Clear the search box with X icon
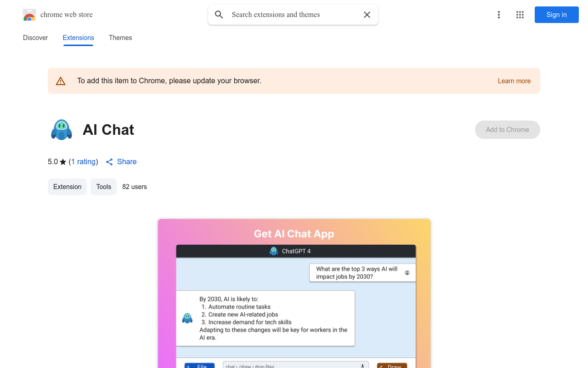 point(367,15)
